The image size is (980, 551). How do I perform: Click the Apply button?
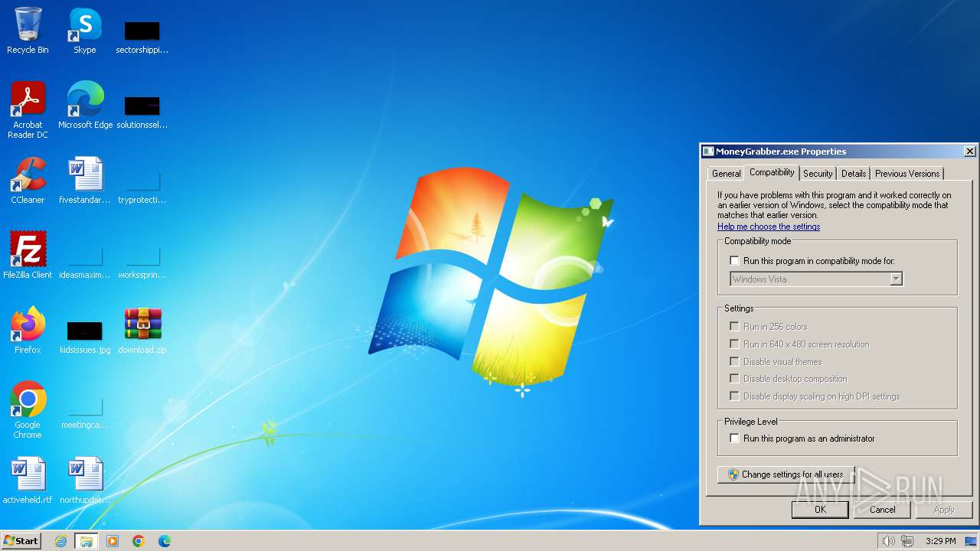[x=944, y=510]
